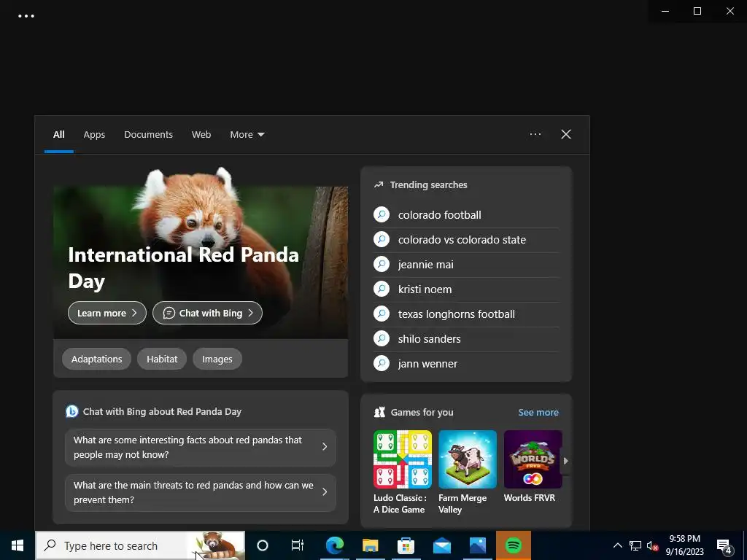The height and width of the screenshot is (560, 747).
Task: Select the Images chip
Action: 217,359
